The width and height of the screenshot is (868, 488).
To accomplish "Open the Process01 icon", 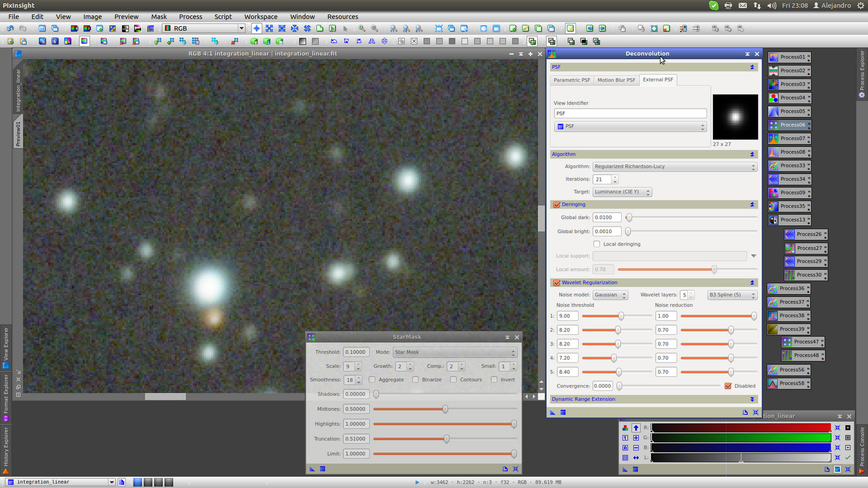I will click(789, 57).
